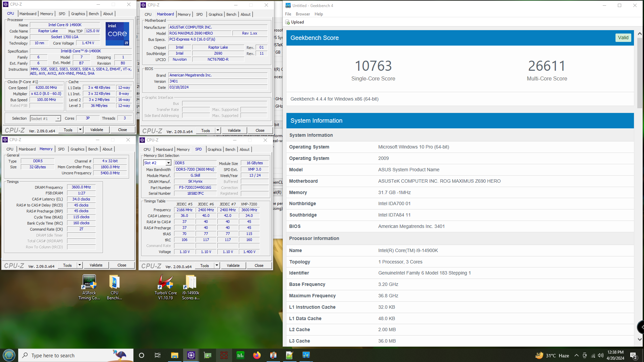Open the green bar-chart taskbar app
This screenshot has height=362, width=644.
pyautogui.click(x=240, y=355)
